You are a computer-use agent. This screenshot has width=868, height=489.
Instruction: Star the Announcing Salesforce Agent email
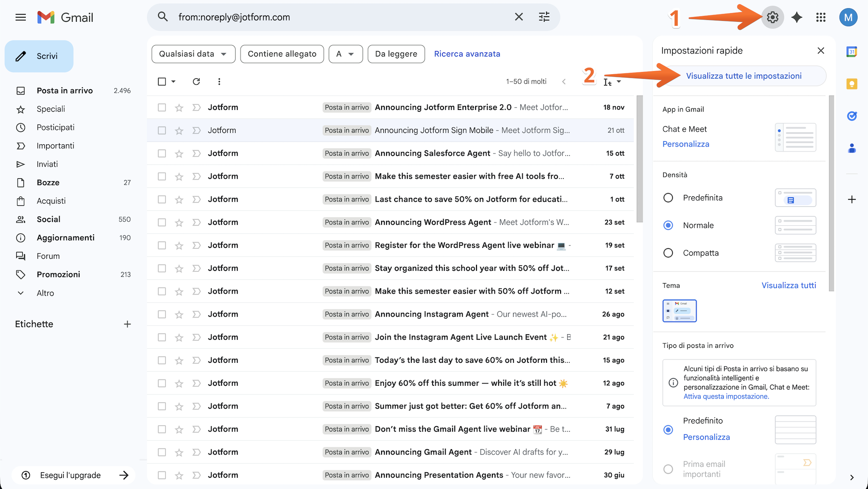click(179, 153)
